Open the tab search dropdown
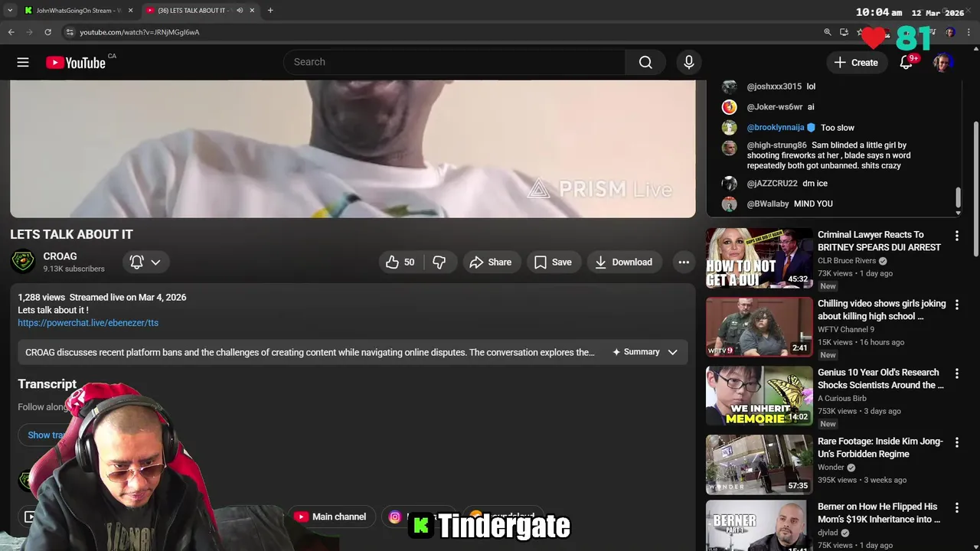980x551 pixels. coord(9,11)
